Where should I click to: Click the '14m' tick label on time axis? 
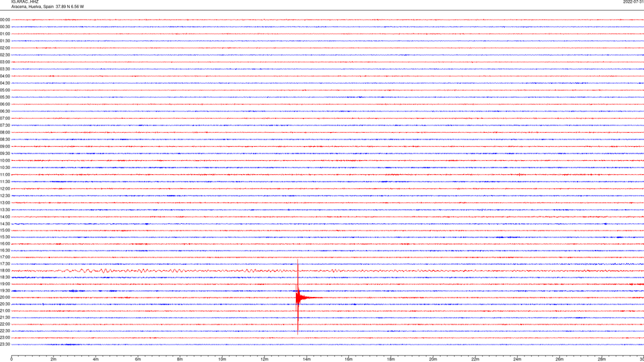coord(307,359)
